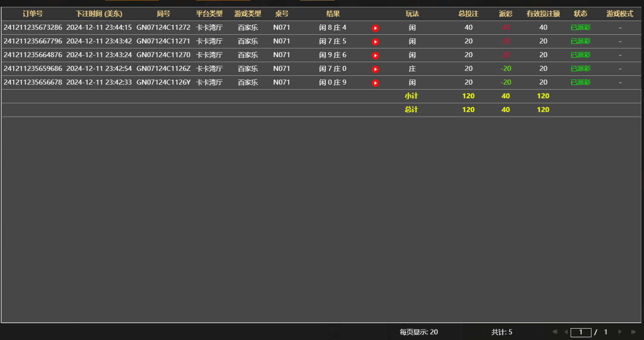
Task: Select order number 241211235673286
Action: coord(33,27)
